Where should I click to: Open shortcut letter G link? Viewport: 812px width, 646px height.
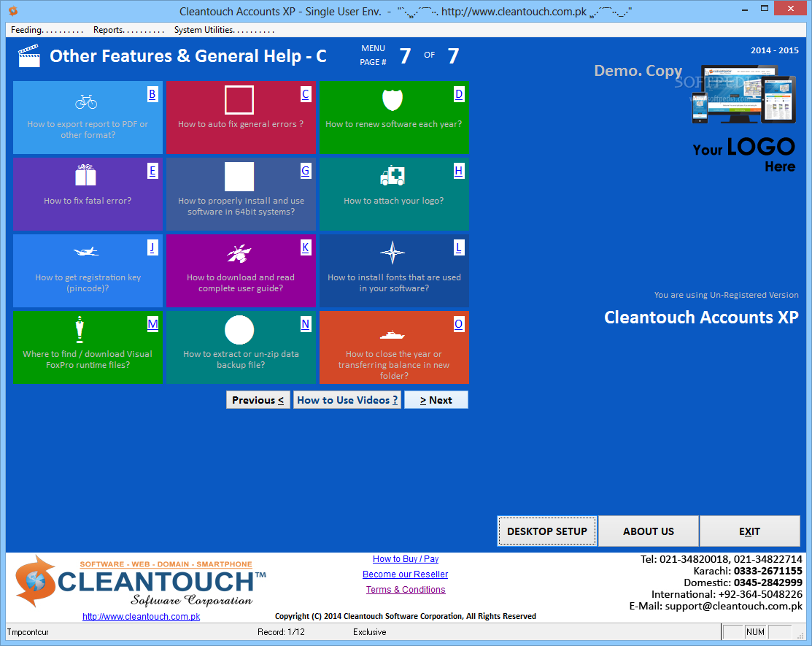pyautogui.click(x=306, y=171)
